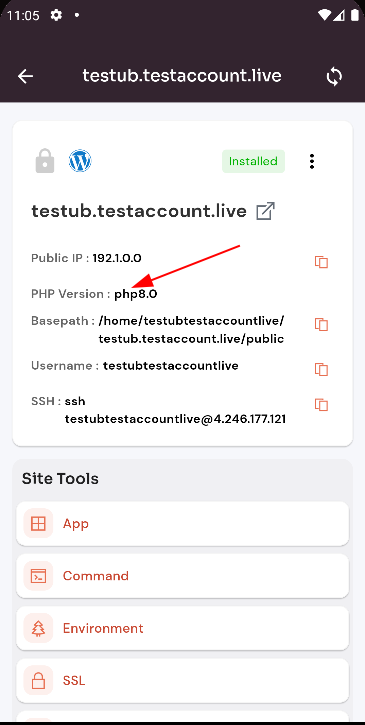Click the testub.testaccount.live site heading
365x725 pixels.
(139, 211)
